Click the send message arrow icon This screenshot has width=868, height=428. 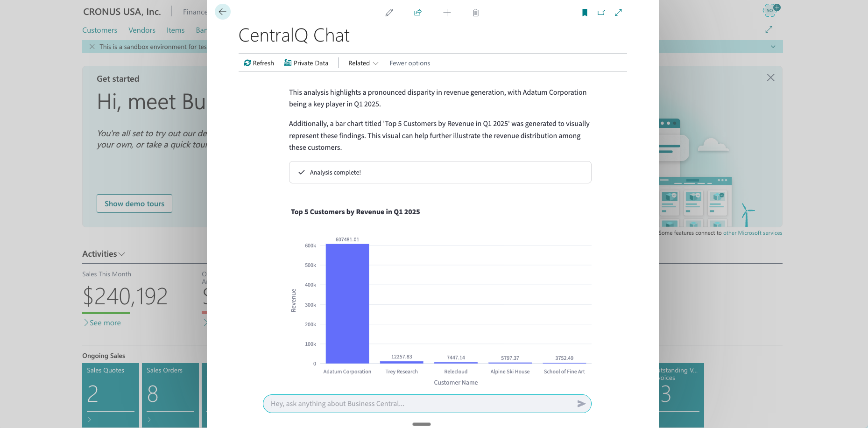(x=581, y=404)
